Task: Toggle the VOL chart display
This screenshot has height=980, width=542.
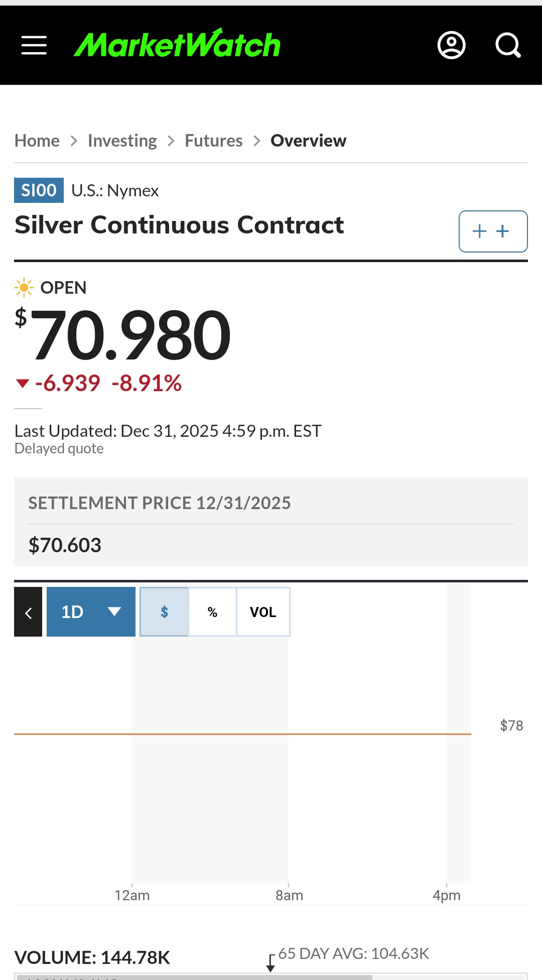Action: (263, 612)
